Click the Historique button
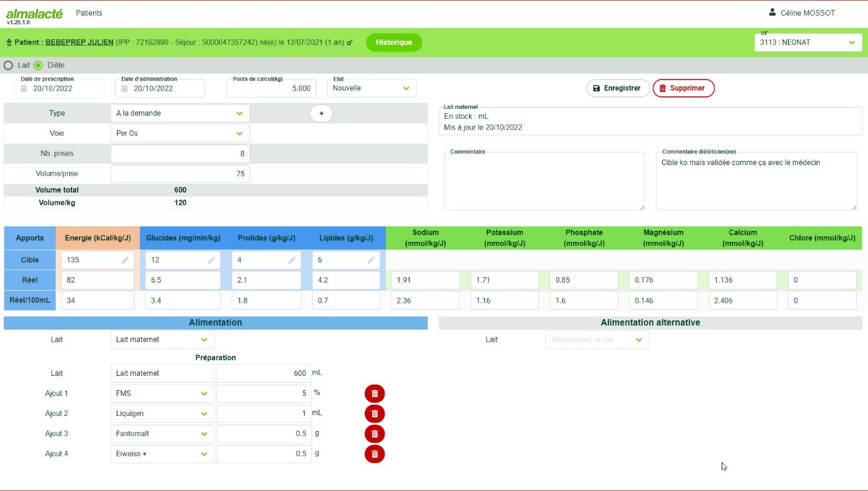Viewport: 868px width, 491px height. pyautogui.click(x=394, y=43)
